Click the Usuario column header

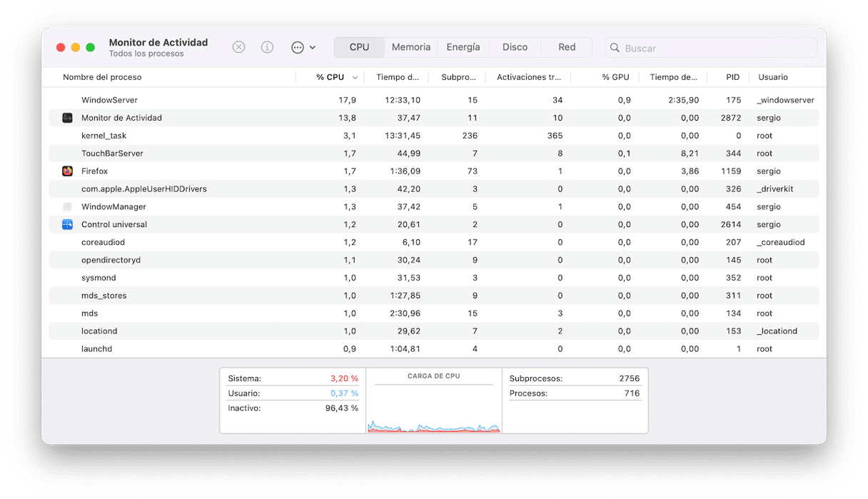(x=773, y=77)
